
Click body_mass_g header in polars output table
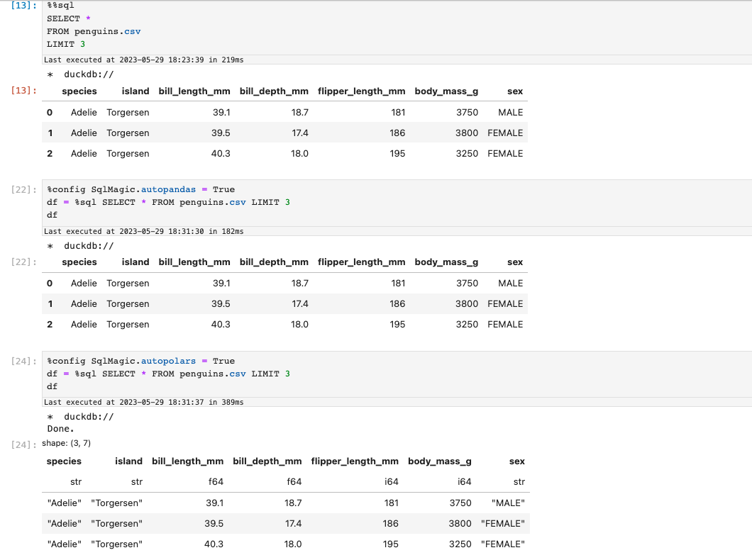(439, 461)
